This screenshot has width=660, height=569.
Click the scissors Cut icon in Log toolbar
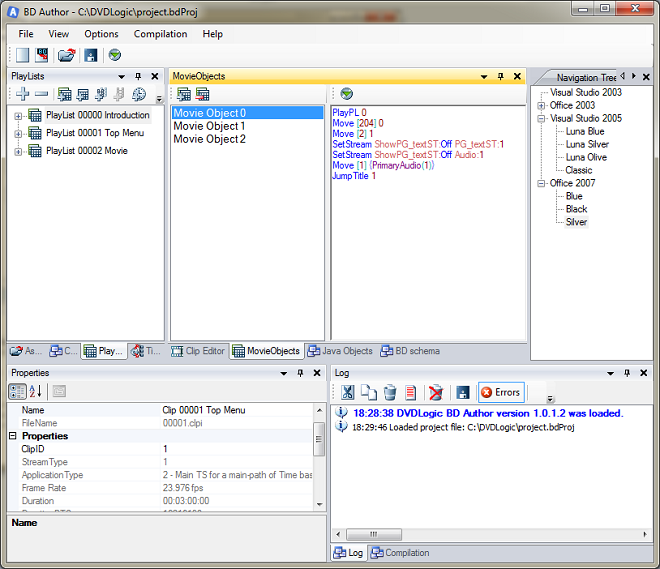pos(347,392)
